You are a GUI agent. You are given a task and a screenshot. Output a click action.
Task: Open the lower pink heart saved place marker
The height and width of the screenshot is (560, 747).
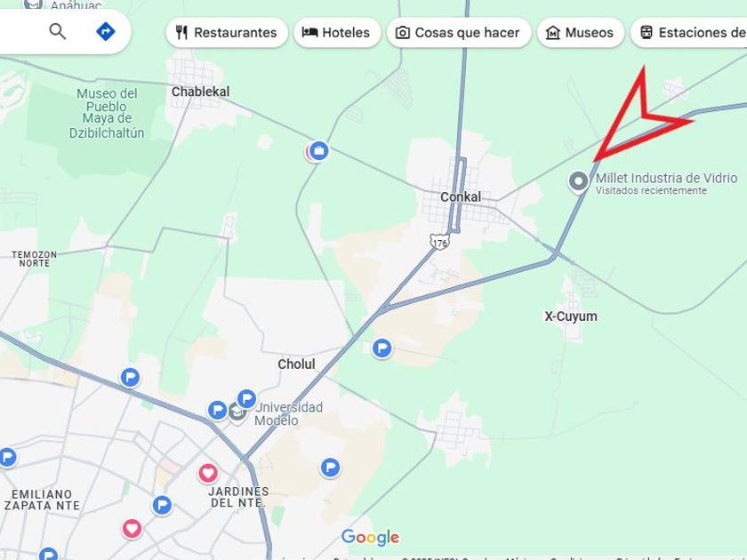tap(132, 529)
